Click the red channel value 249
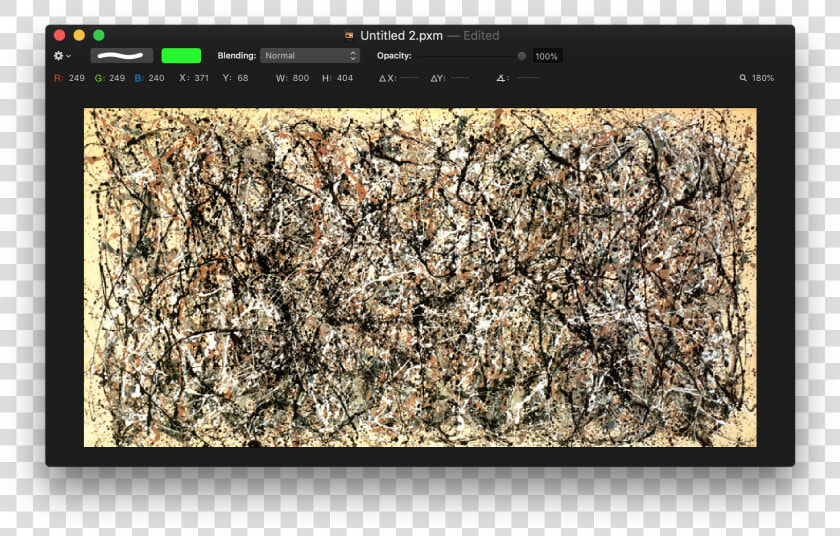This screenshot has height=536, width=840. 77,78
